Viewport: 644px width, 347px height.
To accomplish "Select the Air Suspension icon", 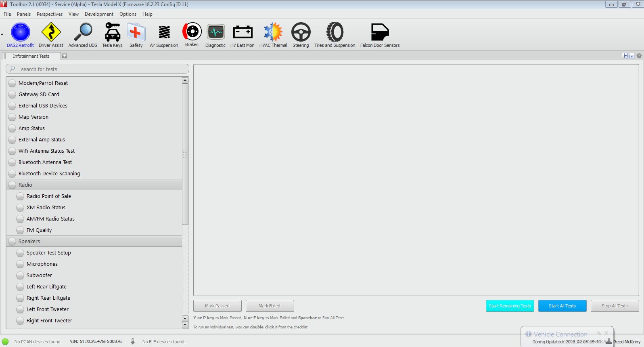I will pos(164,35).
